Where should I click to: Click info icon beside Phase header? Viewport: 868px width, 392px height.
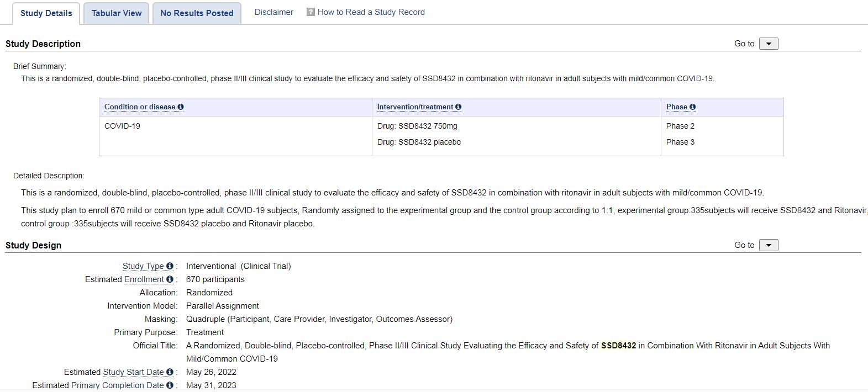pyautogui.click(x=693, y=107)
